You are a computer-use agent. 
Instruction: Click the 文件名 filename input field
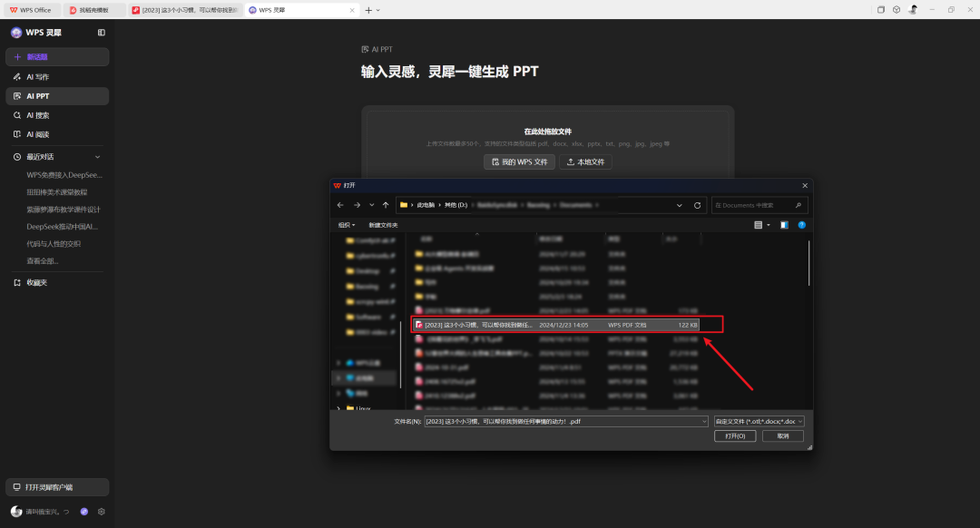pos(565,421)
